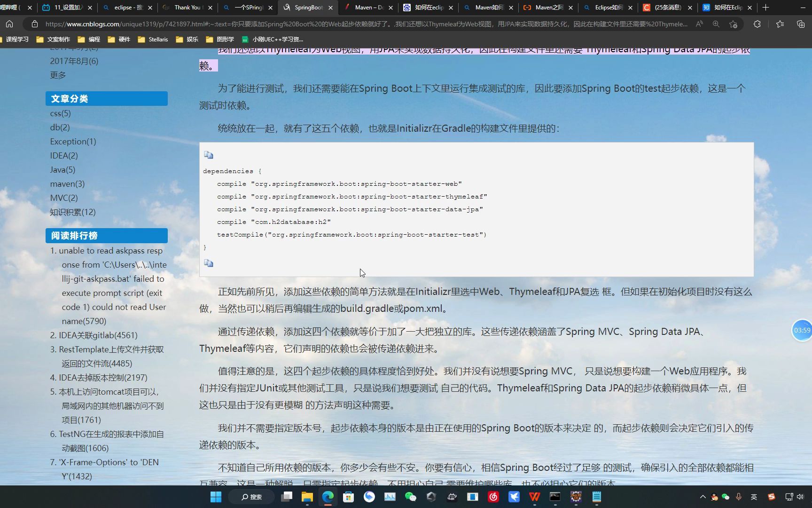812x508 pixels.
Task: Click the top copy-code icon above dependencies
Action: (x=209, y=155)
